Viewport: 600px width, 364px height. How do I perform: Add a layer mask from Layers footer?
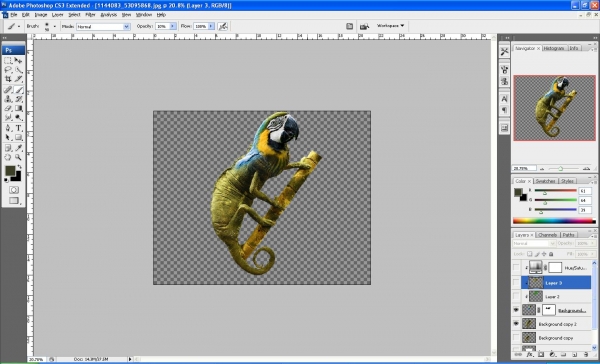(541, 355)
